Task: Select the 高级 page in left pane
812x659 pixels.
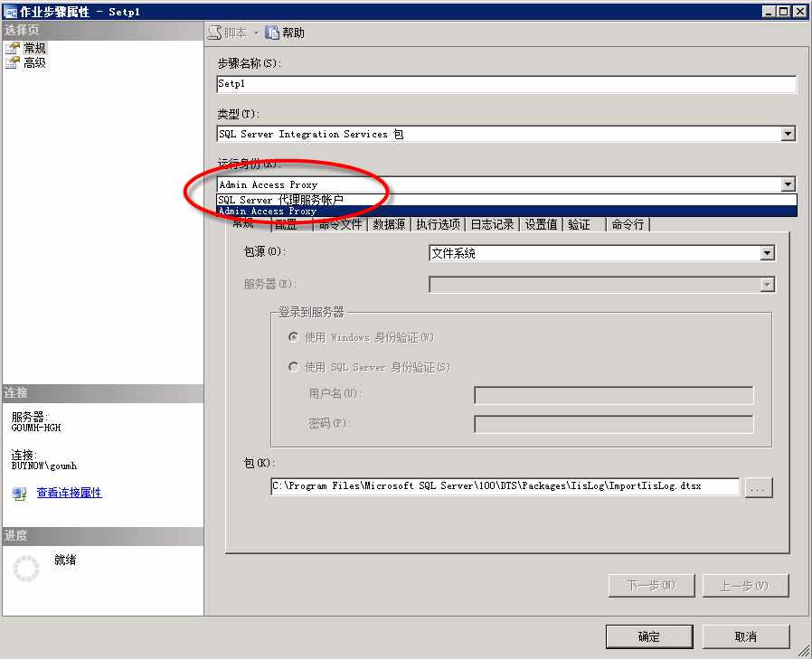Action: [x=34, y=62]
